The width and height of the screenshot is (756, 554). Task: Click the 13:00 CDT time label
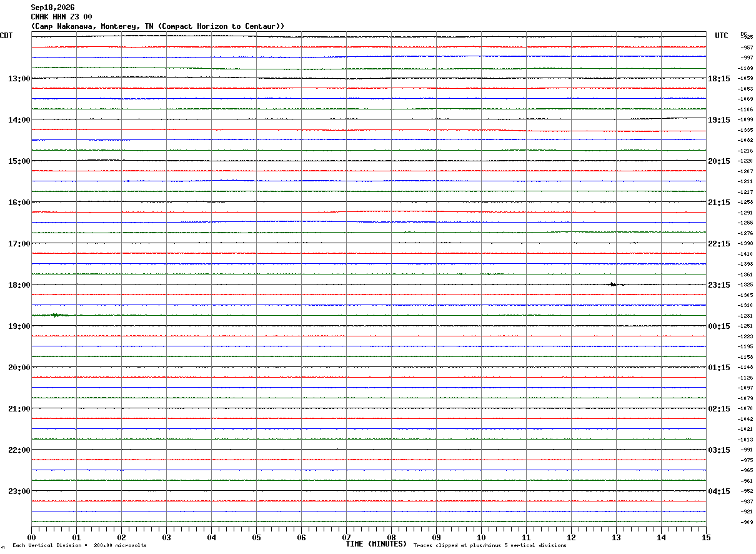pos(19,79)
